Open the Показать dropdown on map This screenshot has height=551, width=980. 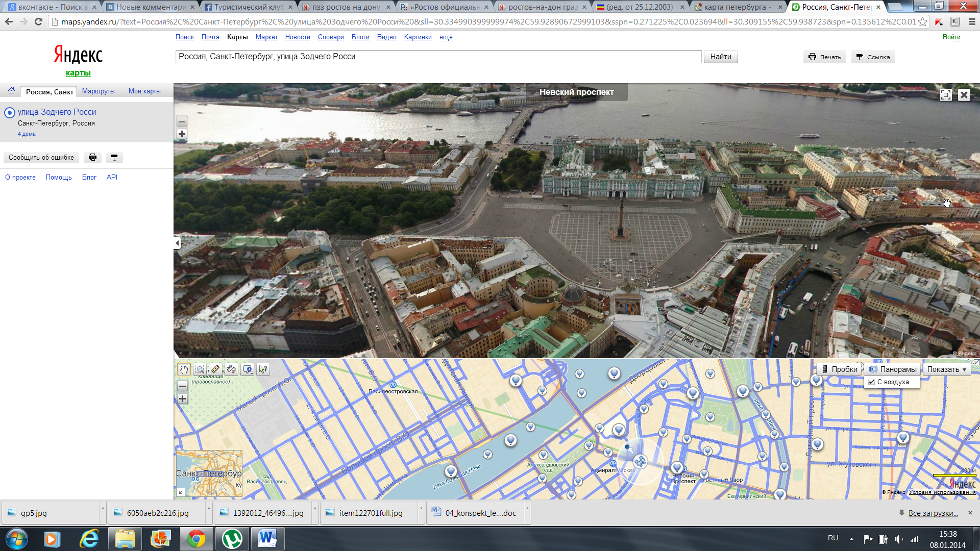point(947,369)
